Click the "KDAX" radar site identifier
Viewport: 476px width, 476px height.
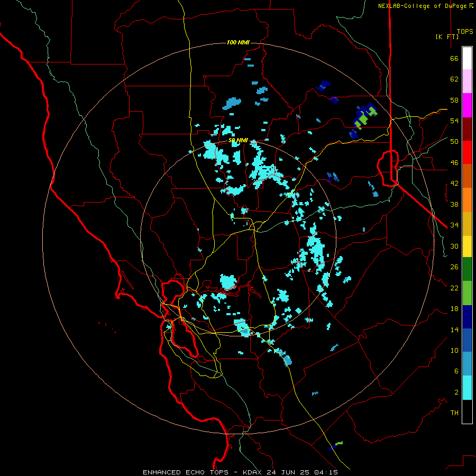pyautogui.click(x=253, y=472)
